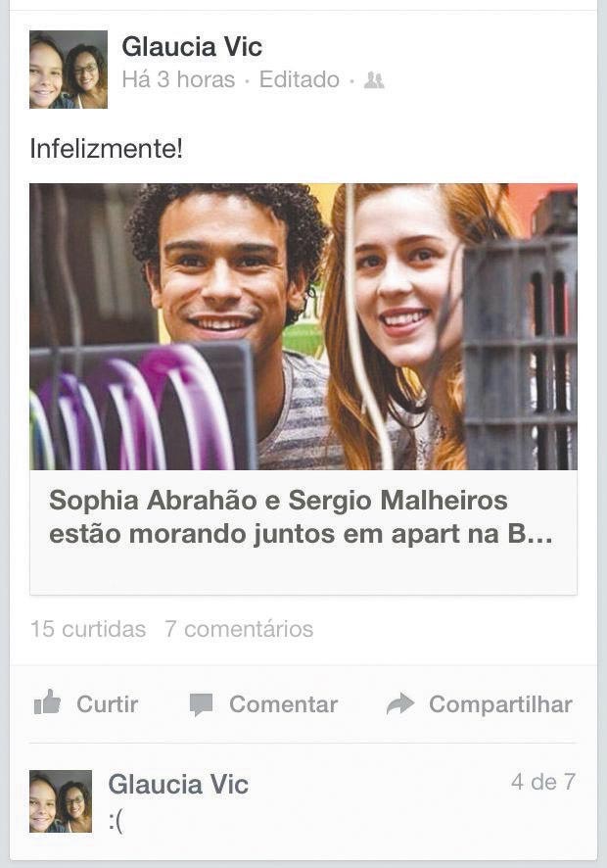Screen dimensions: 607x868
Task: Click the 'Infelizmente!' post text
Action: coord(107,148)
